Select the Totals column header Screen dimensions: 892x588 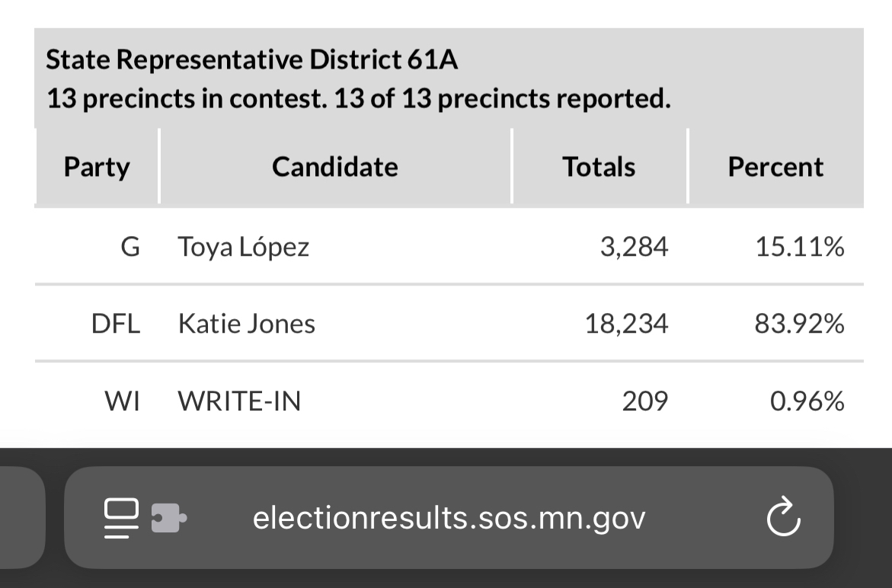tap(599, 167)
